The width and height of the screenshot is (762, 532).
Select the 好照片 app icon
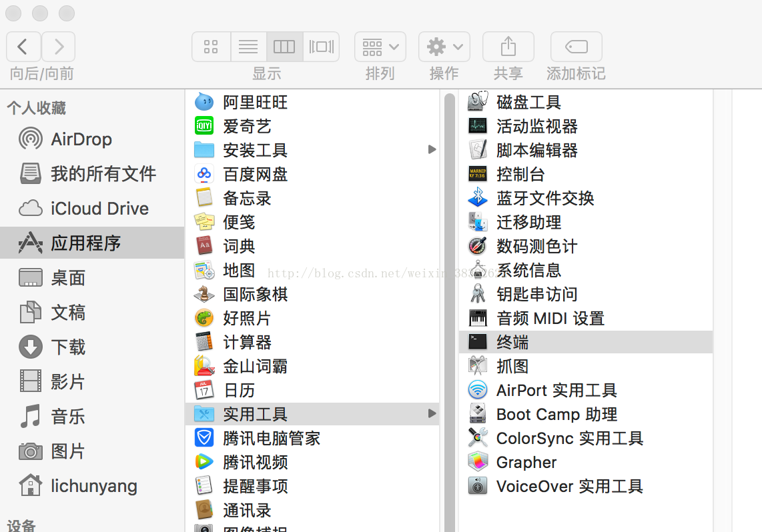click(204, 319)
